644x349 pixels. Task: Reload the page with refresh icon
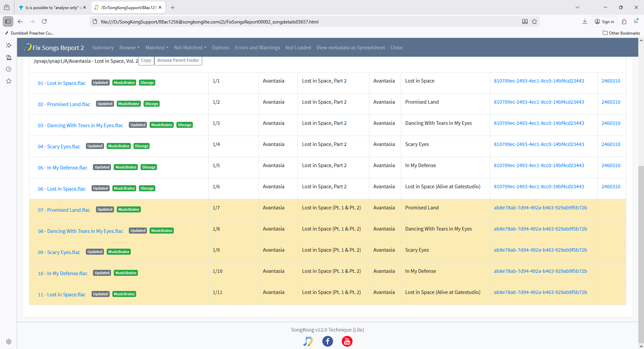tap(44, 21)
